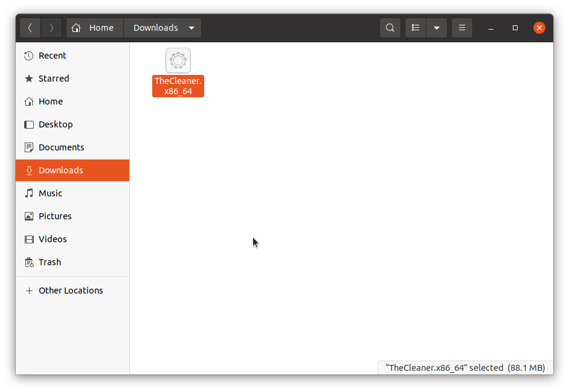Open Music folder in sidebar
Screen dimensions: 569x392
click(x=72, y=193)
